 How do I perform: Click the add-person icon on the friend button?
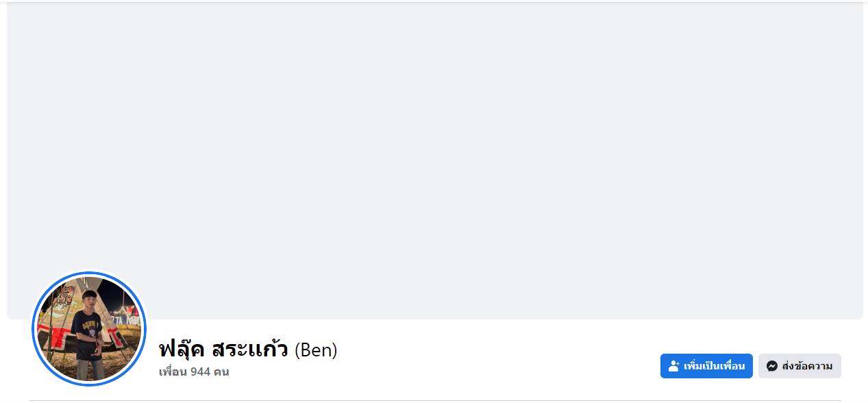click(673, 366)
